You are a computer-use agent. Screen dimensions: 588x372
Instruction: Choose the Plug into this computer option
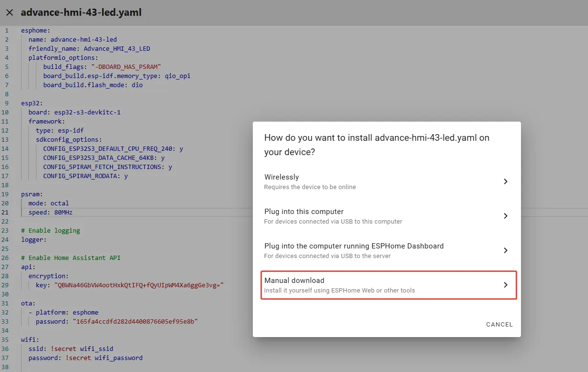click(x=335, y=216)
